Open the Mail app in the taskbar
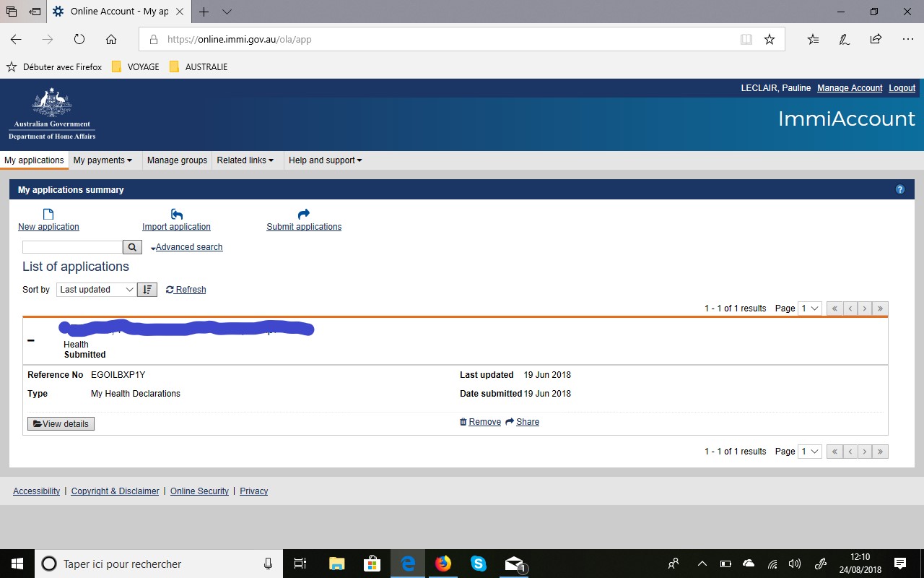924x578 pixels. point(514,564)
